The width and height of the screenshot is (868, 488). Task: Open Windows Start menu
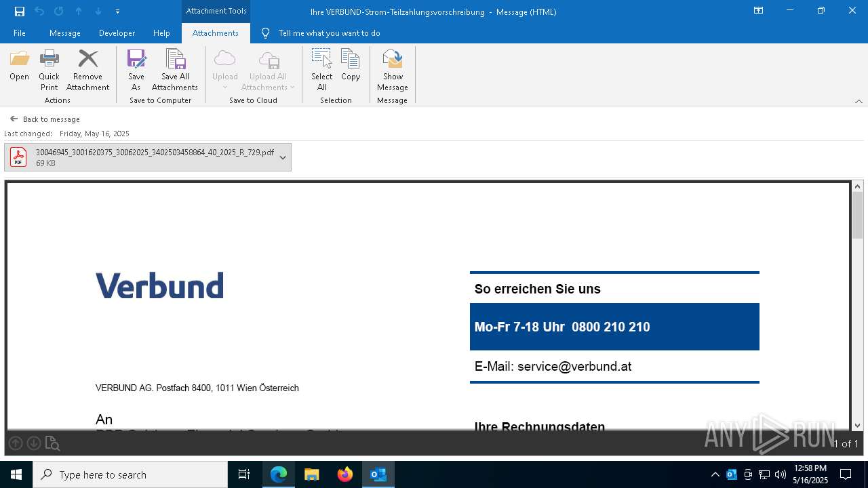pyautogui.click(x=16, y=474)
